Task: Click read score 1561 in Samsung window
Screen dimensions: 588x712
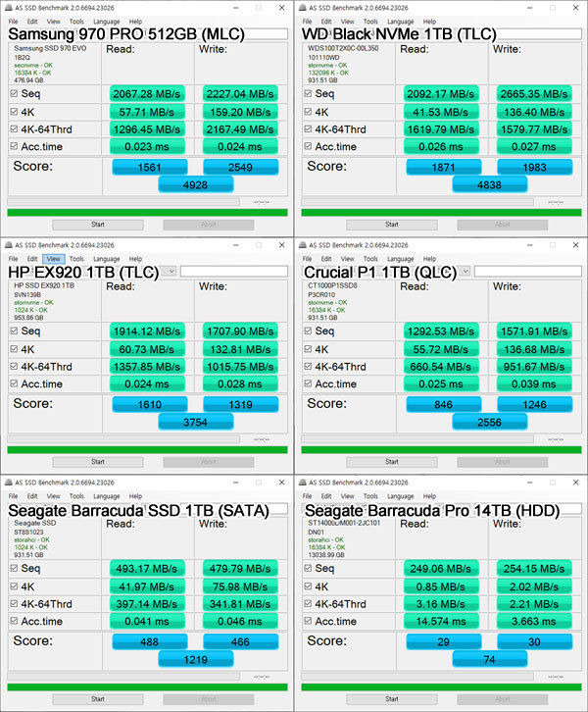Action: point(150,167)
